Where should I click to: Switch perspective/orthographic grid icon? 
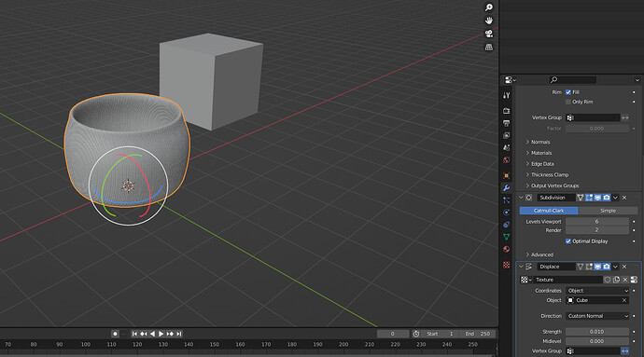(489, 47)
